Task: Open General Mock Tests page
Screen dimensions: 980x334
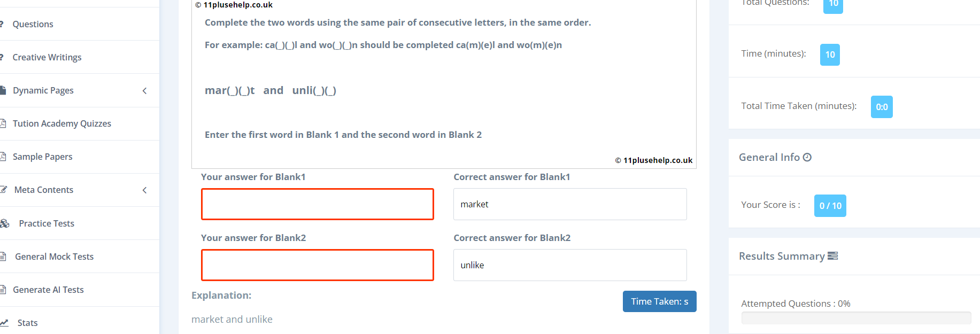Action: [x=54, y=257]
